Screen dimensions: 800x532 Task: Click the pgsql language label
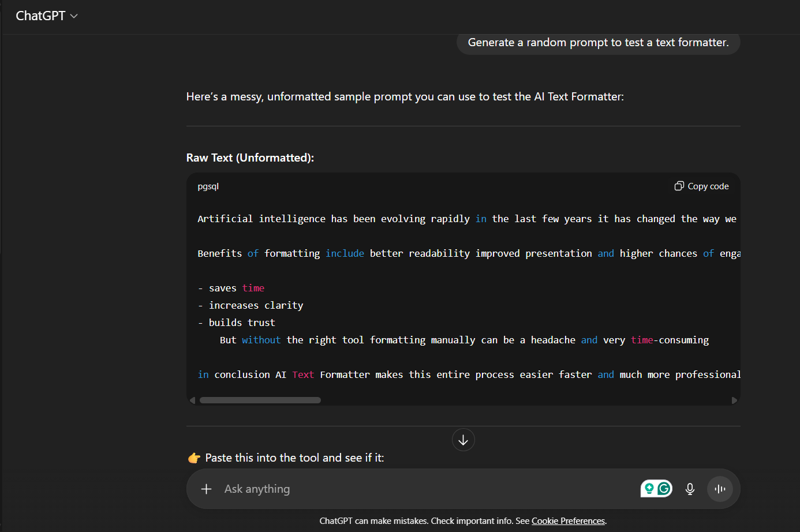tap(208, 186)
